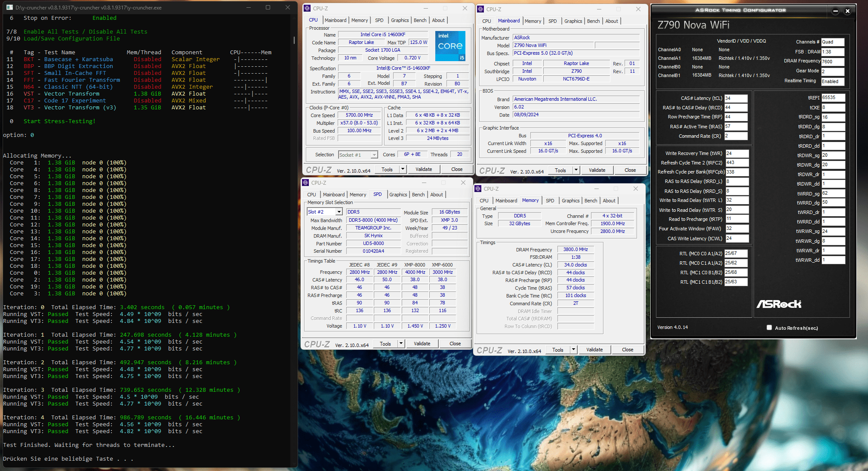868x471 pixels.
Task: Click the Gear Mode value field
Action: [833, 71]
